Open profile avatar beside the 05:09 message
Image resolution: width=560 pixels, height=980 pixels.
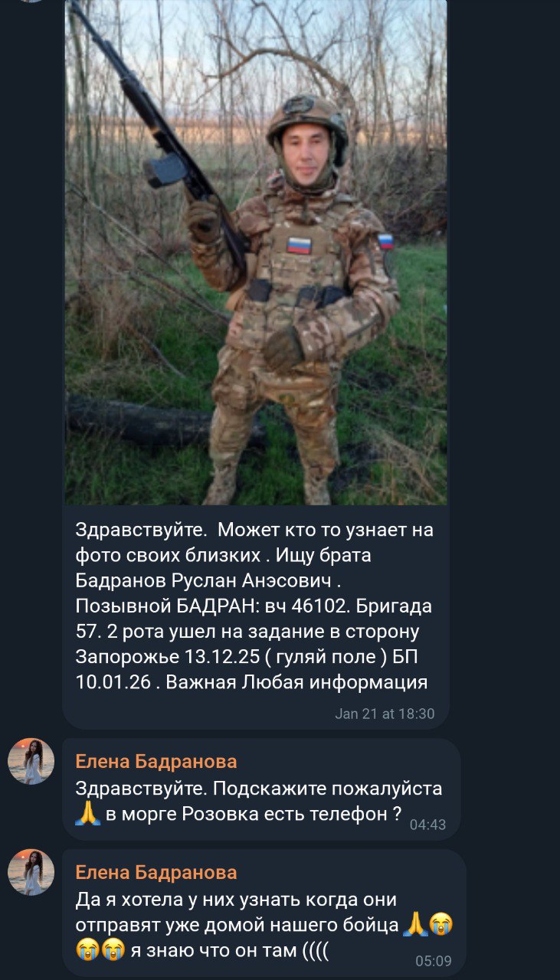[31, 872]
